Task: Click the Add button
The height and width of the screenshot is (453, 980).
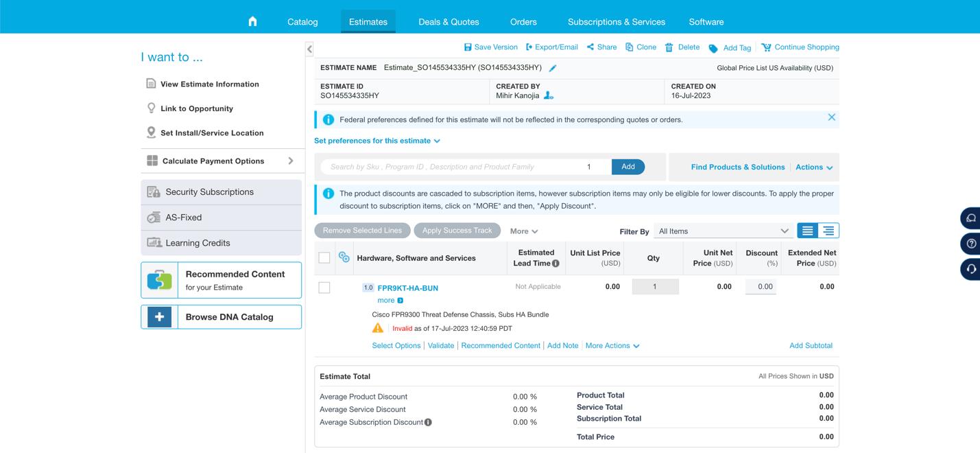Action: pos(628,167)
